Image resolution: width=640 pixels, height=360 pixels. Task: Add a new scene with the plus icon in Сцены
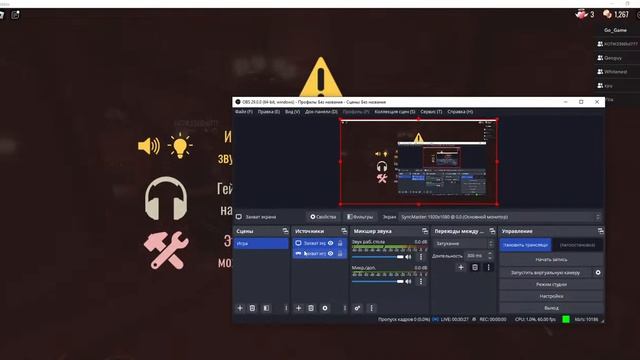coord(240,308)
